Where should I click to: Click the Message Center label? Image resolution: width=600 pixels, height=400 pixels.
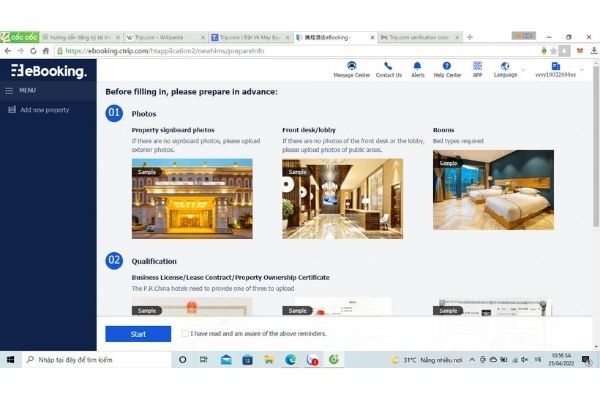(352, 75)
